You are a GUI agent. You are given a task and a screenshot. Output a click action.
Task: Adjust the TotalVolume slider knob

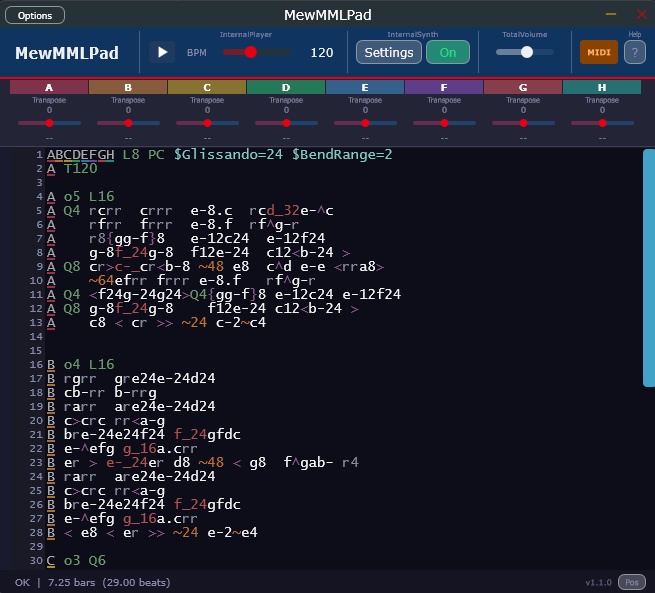click(527, 52)
